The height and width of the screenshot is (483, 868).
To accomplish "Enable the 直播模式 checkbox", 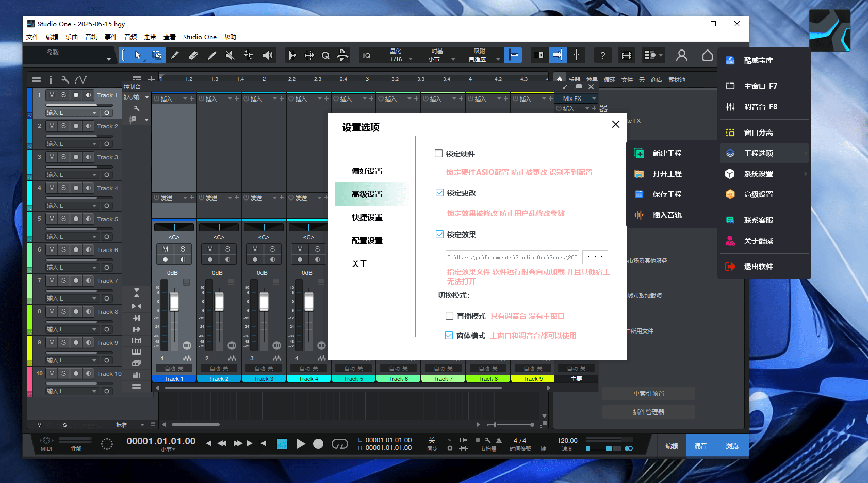I will coord(449,316).
